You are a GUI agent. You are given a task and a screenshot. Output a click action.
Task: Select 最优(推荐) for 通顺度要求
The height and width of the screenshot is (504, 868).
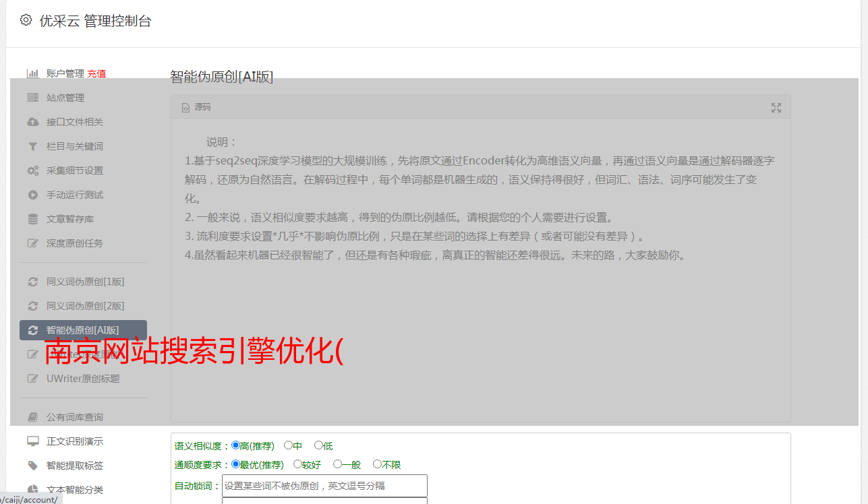pos(235,464)
